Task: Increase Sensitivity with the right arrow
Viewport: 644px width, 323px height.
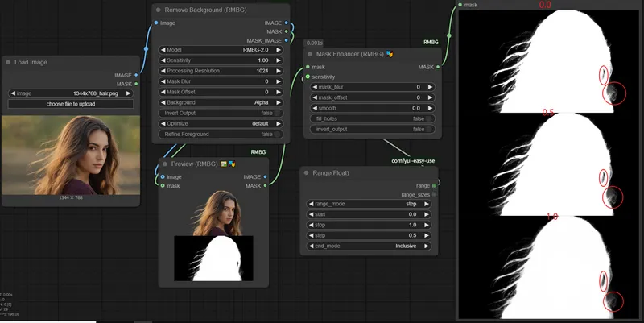Action: coord(279,60)
